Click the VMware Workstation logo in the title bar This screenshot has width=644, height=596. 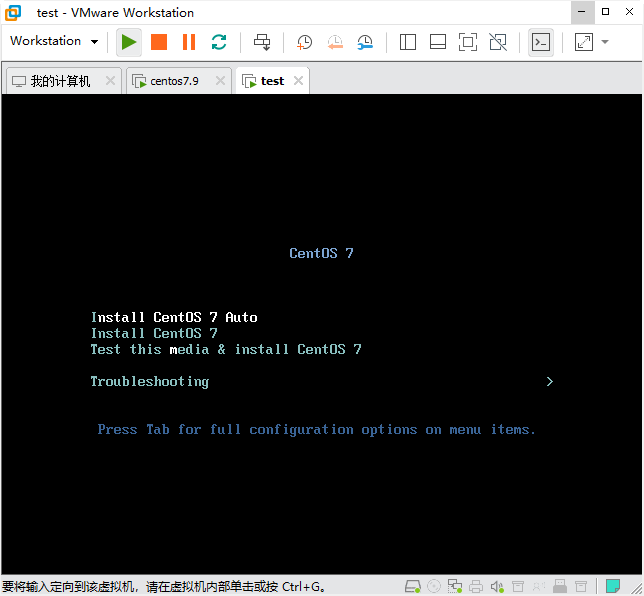click(13, 13)
